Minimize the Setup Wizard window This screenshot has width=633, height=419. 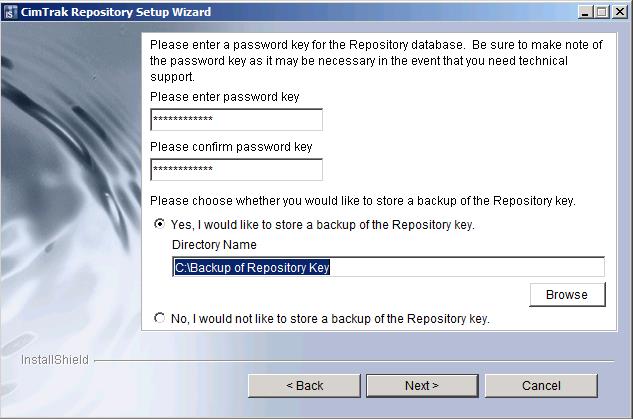tap(585, 12)
